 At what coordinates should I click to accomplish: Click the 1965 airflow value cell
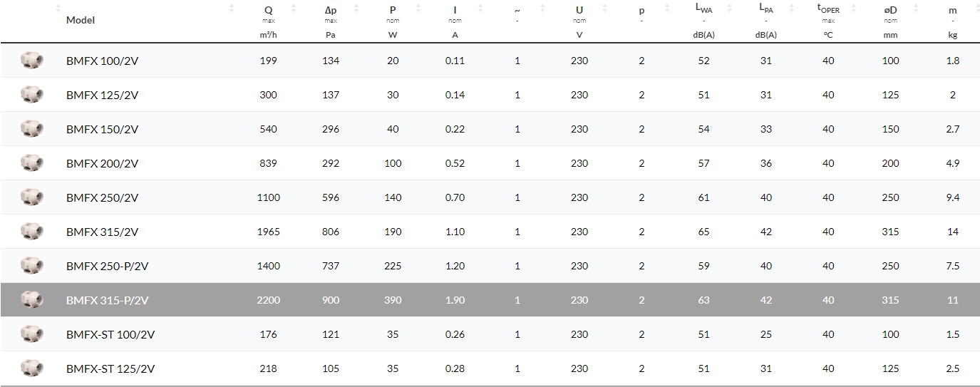(269, 232)
